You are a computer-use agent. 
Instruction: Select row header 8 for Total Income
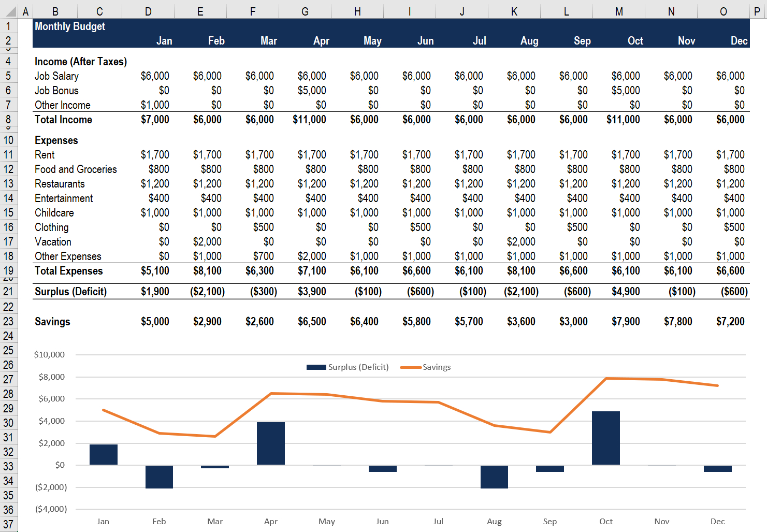(8, 120)
